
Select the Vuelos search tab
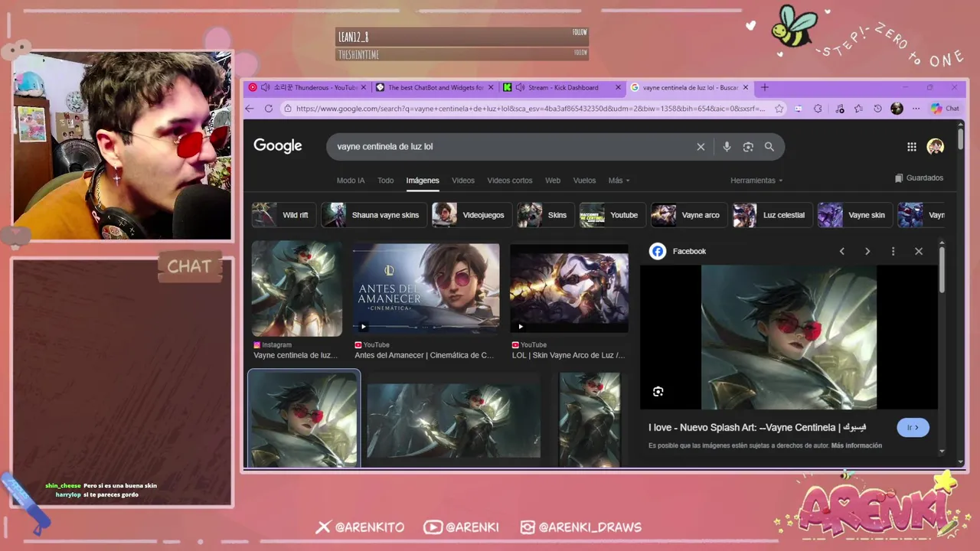[584, 181]
